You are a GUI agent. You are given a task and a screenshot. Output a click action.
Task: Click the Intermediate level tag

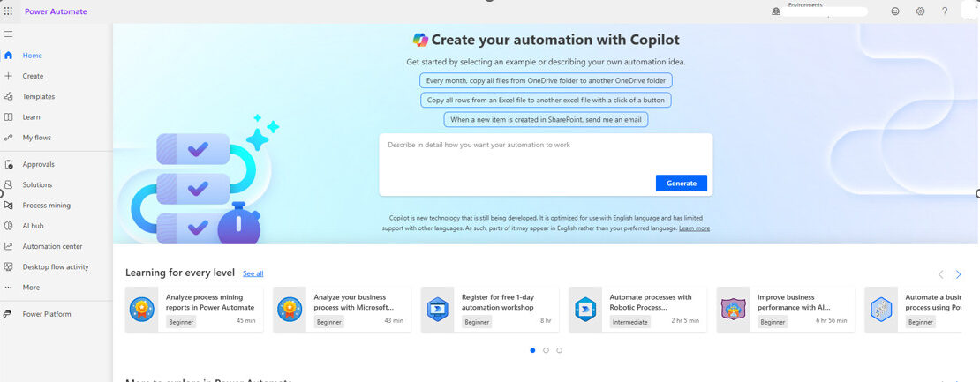click(630, 322)
